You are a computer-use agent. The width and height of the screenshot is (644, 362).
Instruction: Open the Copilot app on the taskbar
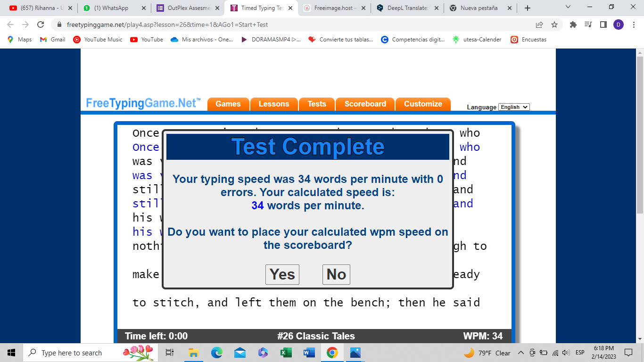(x=263, y=353)
